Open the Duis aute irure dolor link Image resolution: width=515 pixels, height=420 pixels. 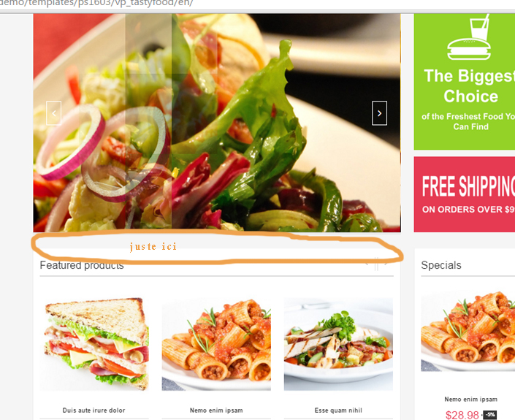[94, 411]
